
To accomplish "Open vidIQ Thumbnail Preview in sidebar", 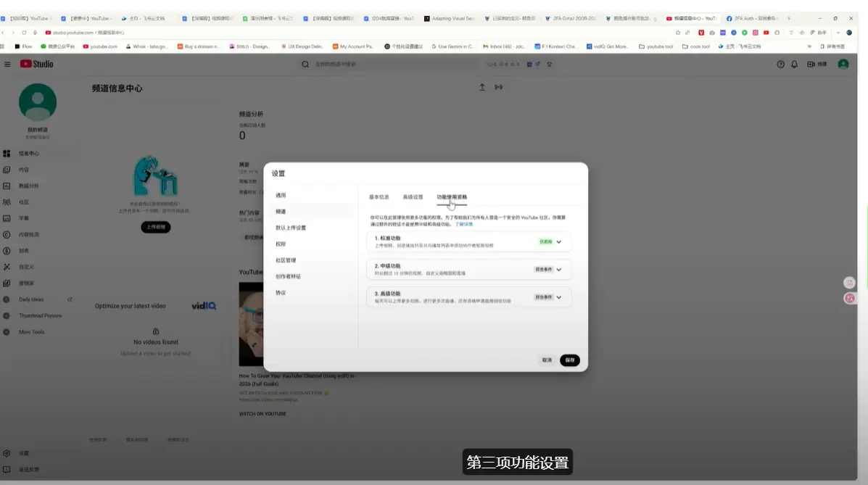I will (x=40, y=315).
